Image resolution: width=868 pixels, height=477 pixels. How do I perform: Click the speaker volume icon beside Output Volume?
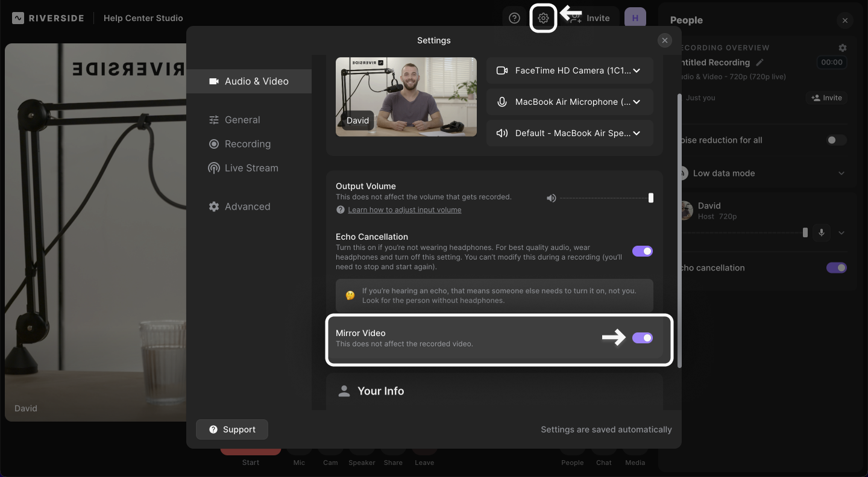point(551,198)
